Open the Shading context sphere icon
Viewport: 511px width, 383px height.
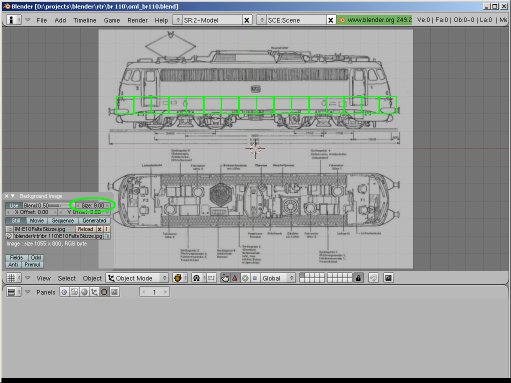coord(84,292)
